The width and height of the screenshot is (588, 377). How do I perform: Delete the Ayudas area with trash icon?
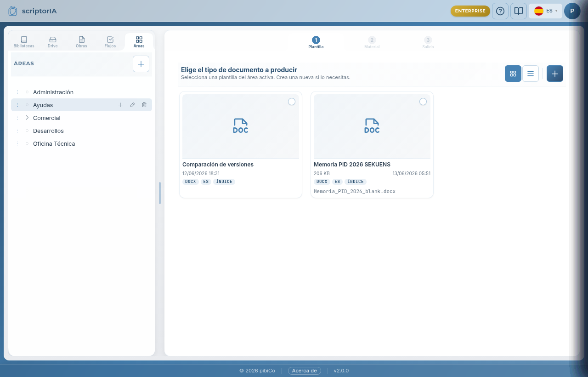click(144, 105)
